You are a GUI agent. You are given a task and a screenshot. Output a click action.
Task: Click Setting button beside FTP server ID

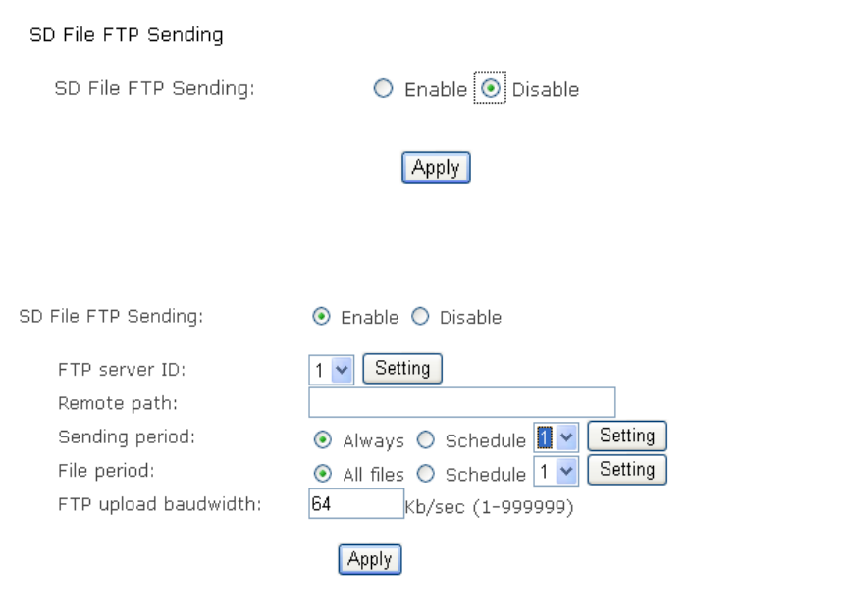(x=402, y=368)
